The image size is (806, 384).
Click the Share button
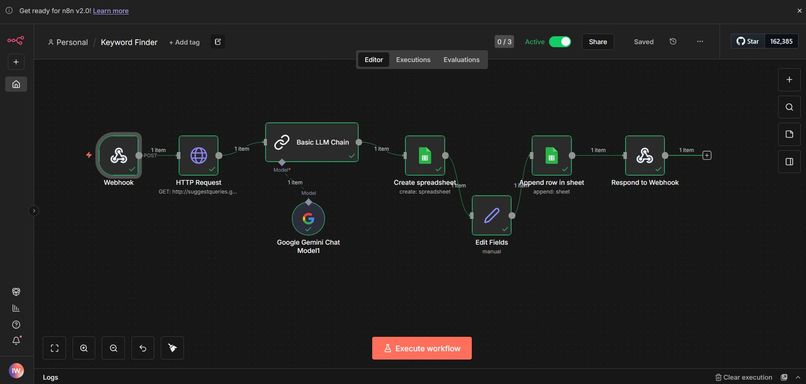[x=598, y=42]
